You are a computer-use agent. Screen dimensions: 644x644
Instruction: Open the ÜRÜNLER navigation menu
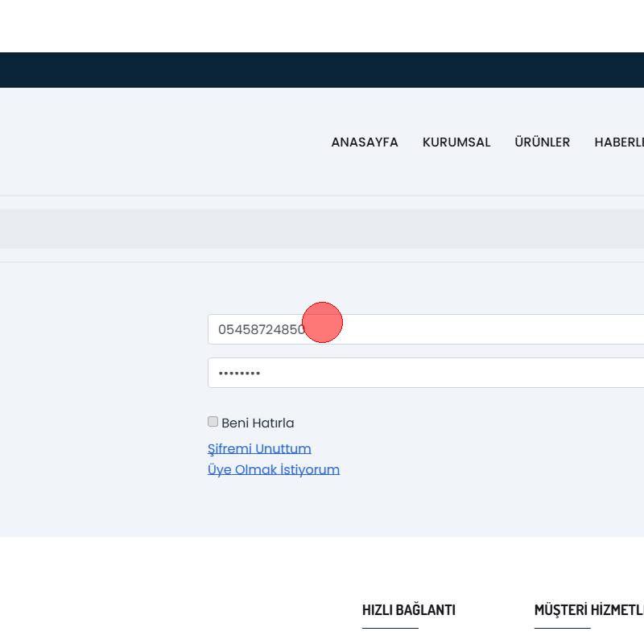tap(542, 142)
